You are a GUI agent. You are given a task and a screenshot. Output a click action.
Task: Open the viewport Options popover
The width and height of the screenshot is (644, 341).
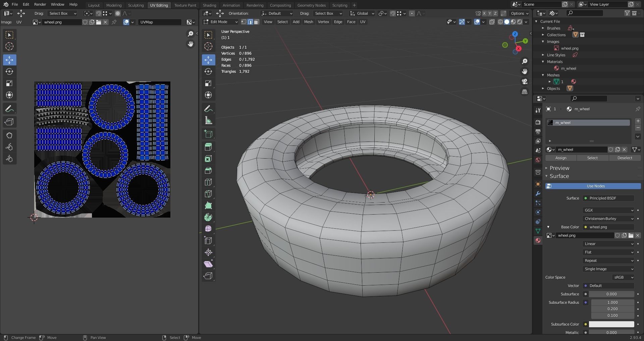520,13
